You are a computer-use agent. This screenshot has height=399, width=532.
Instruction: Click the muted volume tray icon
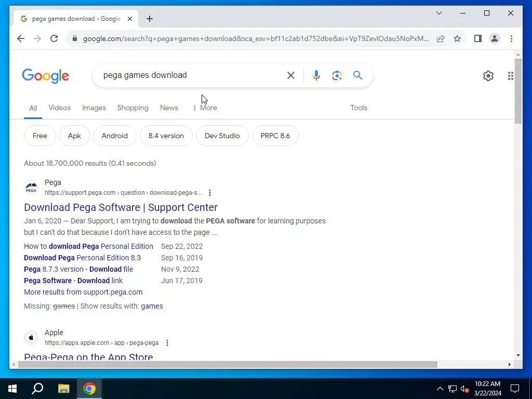pyautogui.click(x=464, y=389)
